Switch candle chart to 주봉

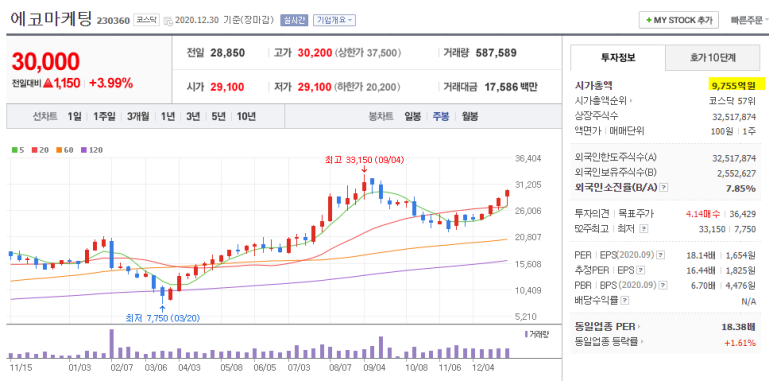coord(441,117)
